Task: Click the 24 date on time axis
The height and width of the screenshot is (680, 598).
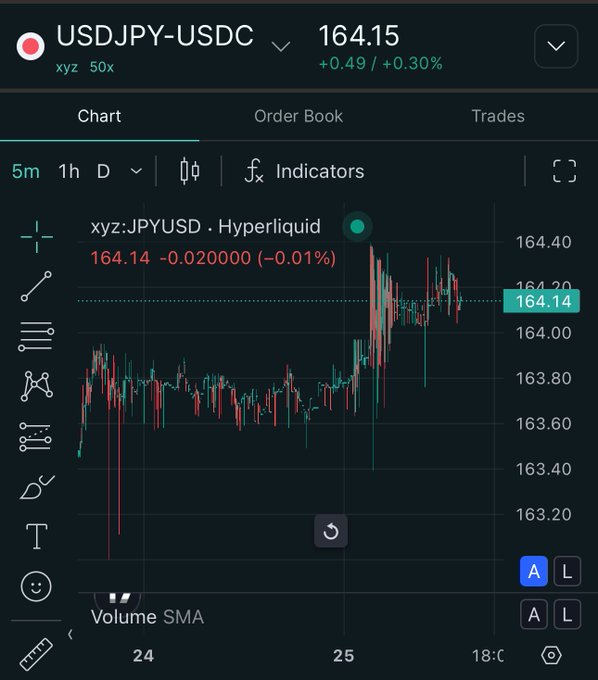Action: (x=143, y=656)
